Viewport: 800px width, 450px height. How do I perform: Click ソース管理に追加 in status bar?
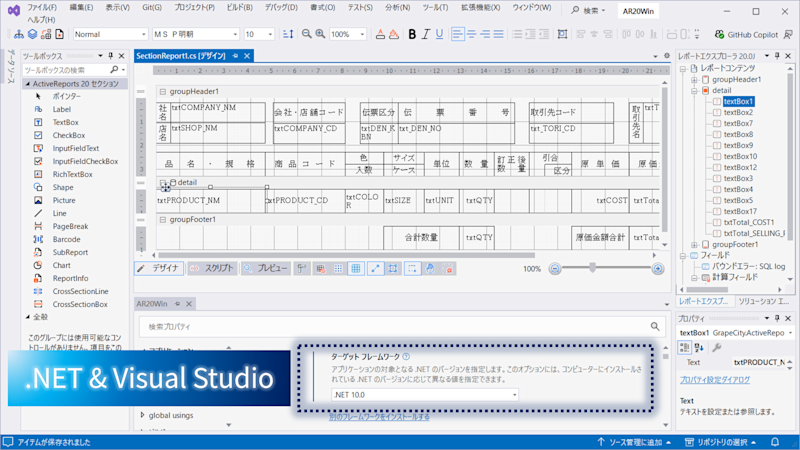[634, 442]
